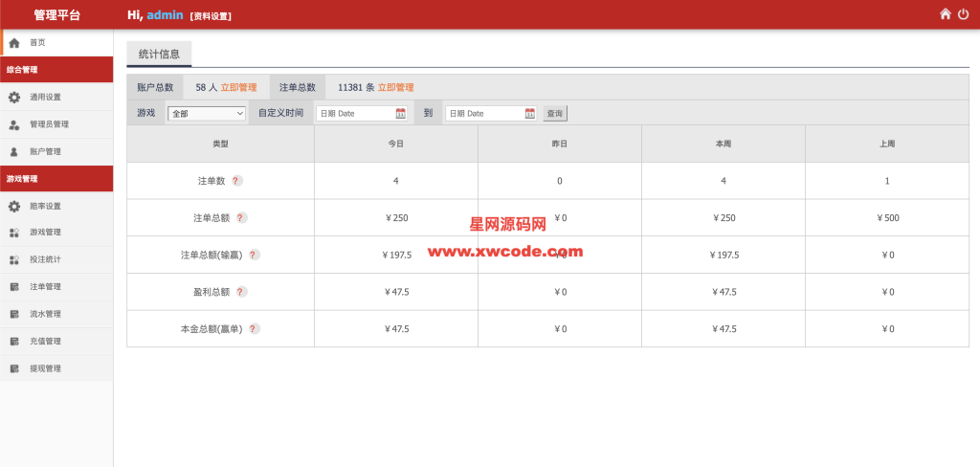Click the calendar icon in start date field
980x467 pixels.
pos(401,113)
